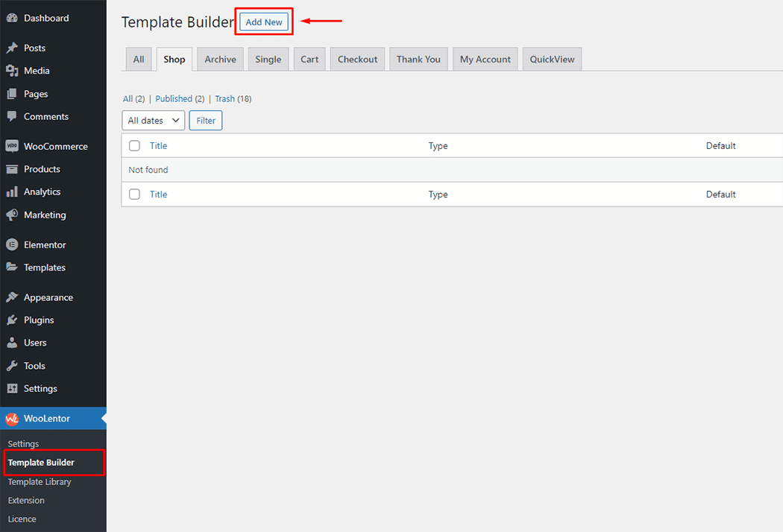Click the WooCommerce logo icon
The height and width of the screenshot is (532, 783).
pyautogui.click(x=12, y=147)
